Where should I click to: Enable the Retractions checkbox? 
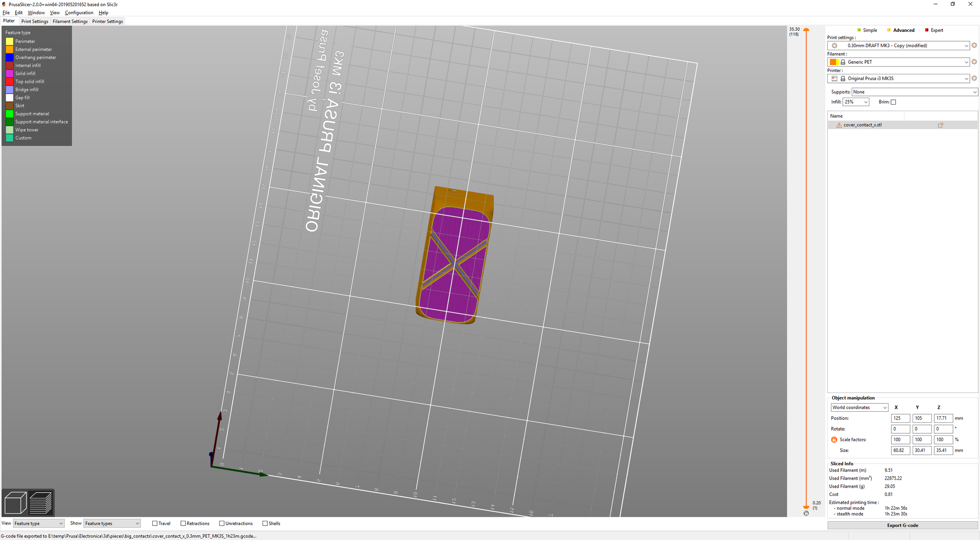pos(183,523)
